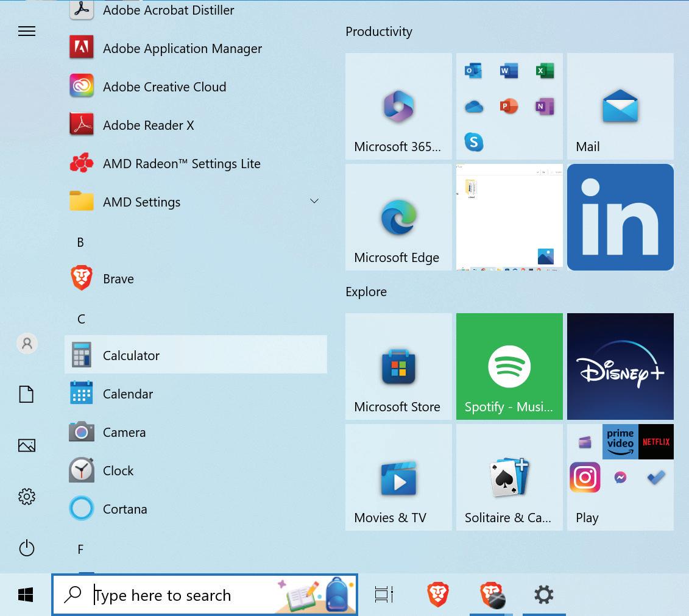Viewport: 689px width, 616px height.
Task: Open the Microsoft Store tile
Action: [398, 366]
